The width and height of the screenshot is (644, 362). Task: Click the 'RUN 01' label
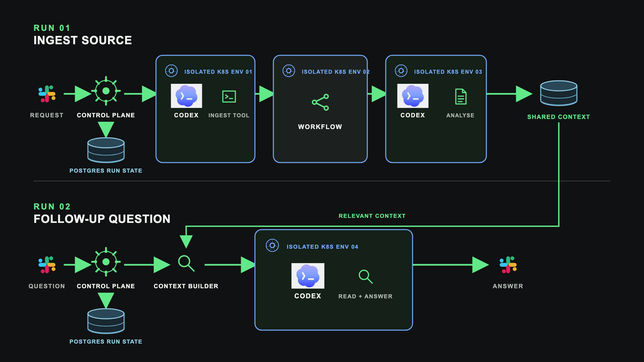pos(52,28)
